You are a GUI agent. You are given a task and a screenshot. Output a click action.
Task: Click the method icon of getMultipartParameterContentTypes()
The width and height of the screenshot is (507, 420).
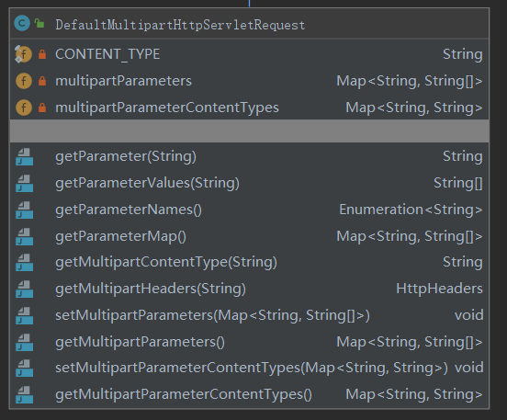[25, 395]
